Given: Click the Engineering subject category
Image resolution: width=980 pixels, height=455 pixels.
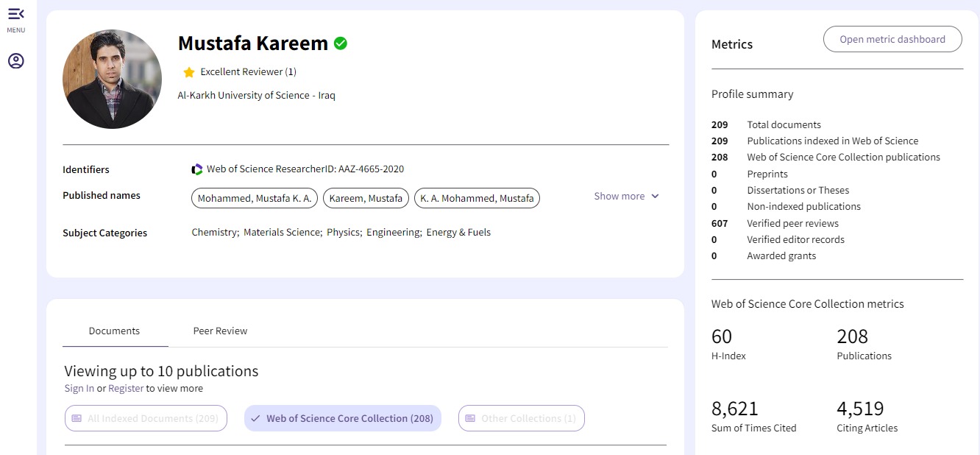Looking at the screenshot, I should point(394,232).
